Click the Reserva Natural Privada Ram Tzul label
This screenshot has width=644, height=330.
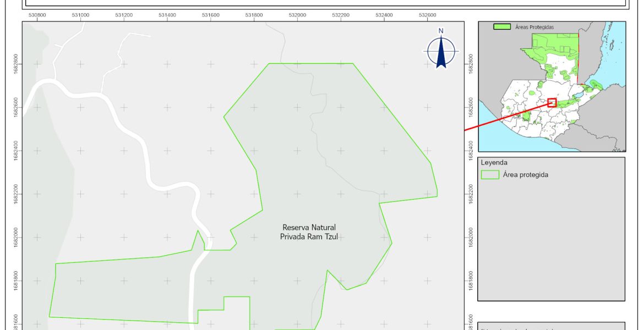click(x=309, y=232)
